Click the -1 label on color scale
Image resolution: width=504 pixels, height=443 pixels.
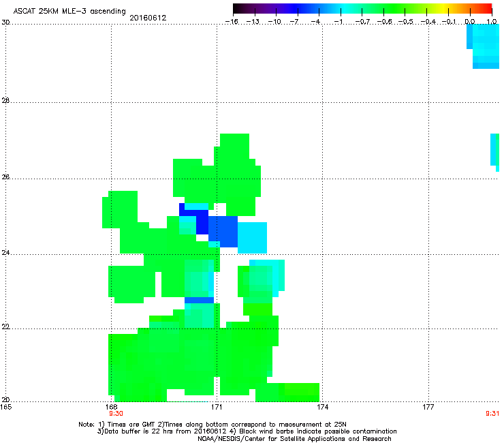338,22
